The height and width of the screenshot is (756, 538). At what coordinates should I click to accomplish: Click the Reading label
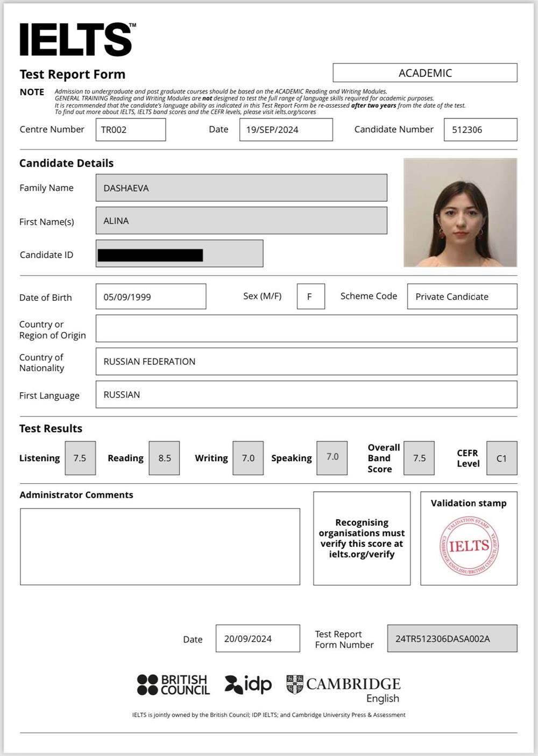[x=125, y=458]
